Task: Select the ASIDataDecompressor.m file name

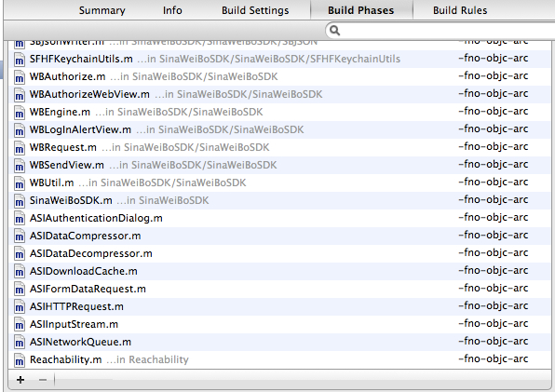Action: click(x=91, y=253)
